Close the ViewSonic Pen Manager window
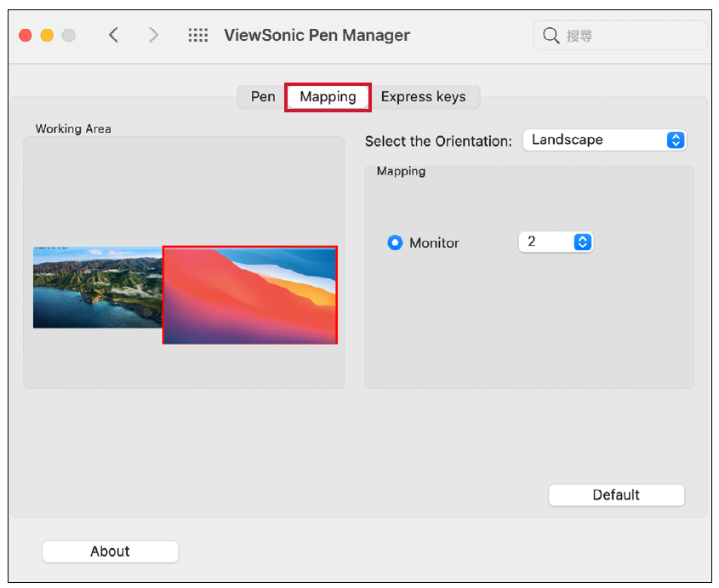The width and height of the screenshot is (719, 588). pyautogui.click(x=26, y=35)
